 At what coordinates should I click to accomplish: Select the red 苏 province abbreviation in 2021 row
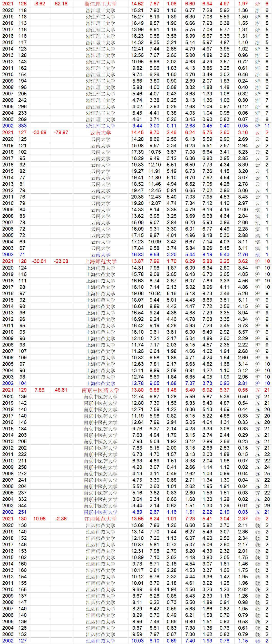257,390
